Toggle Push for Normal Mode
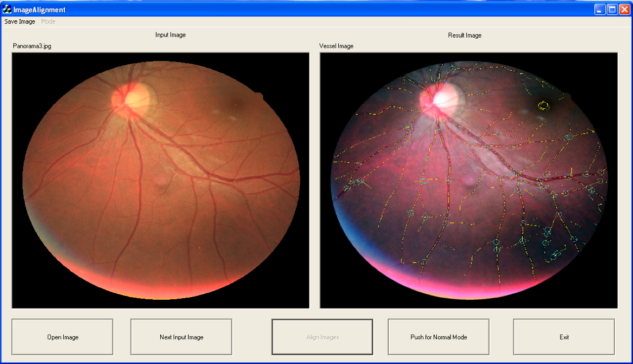Image resolution: width=633 pixels, height=364 pixels. pos(438,337)
